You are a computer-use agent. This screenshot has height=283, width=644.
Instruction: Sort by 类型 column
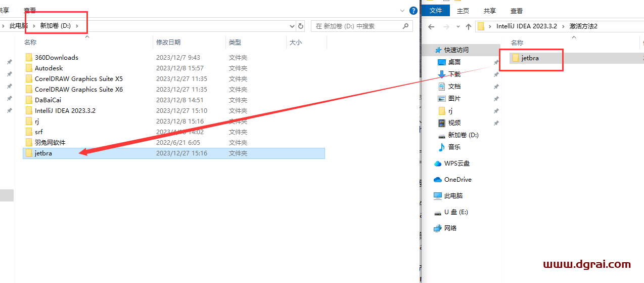[x=235, y=43]
